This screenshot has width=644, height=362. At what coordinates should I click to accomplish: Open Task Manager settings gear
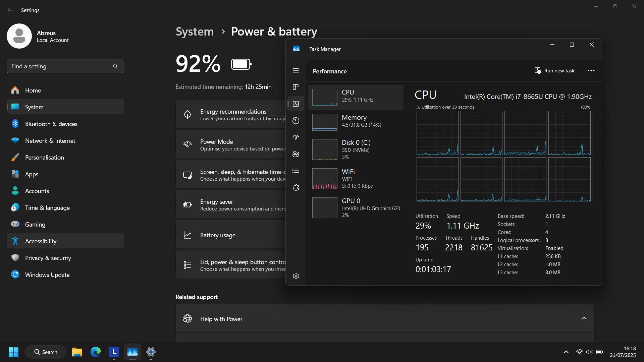click(296, 276)
